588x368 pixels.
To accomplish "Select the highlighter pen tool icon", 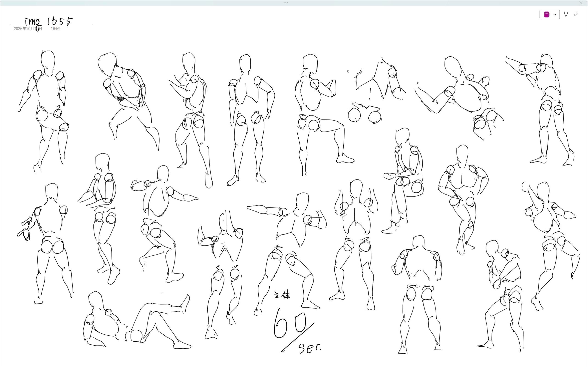I will click(566, 15).
